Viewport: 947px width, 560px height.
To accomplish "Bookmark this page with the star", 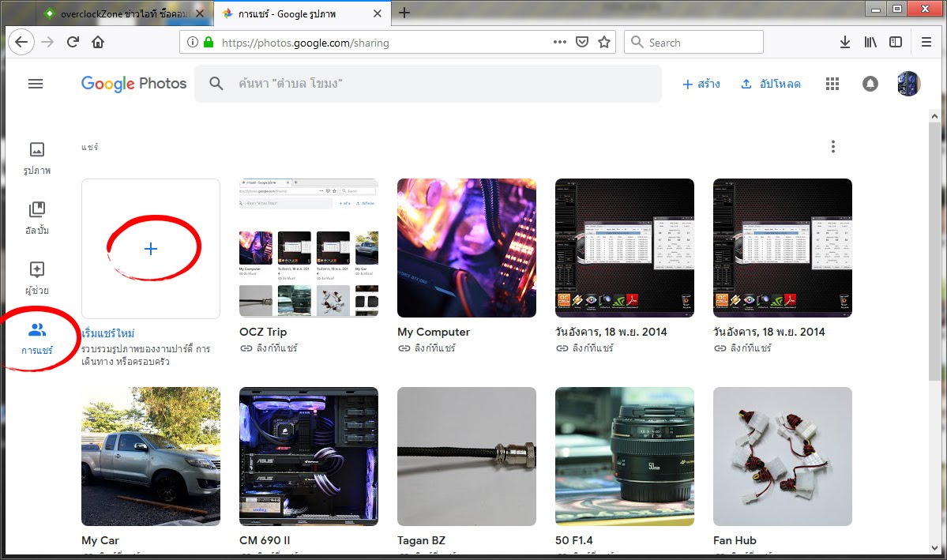I will click(x=604, y=43).
